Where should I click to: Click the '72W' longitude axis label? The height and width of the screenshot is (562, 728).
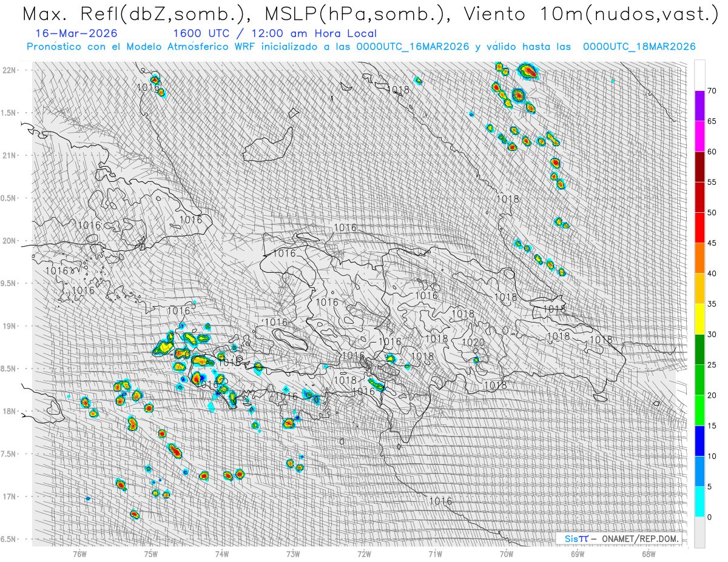[x=364, y=554]
